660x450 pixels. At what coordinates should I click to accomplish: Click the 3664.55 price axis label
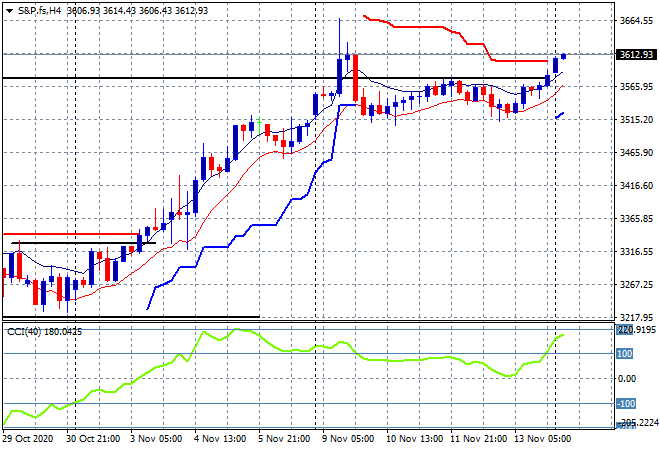(636, 21)
